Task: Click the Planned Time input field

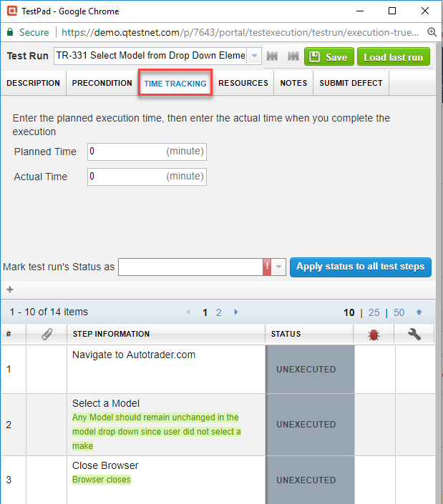Action: [147, 152]
